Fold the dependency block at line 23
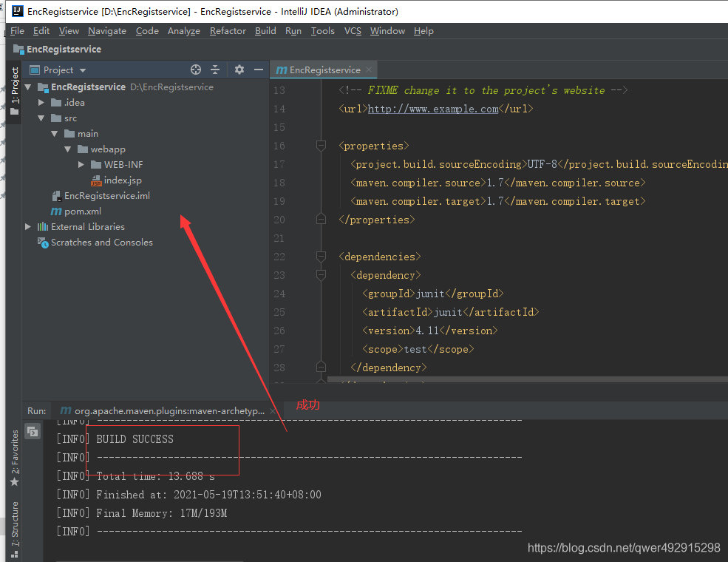The width and height of the screenshot is (728, 562). pos(321,274)
